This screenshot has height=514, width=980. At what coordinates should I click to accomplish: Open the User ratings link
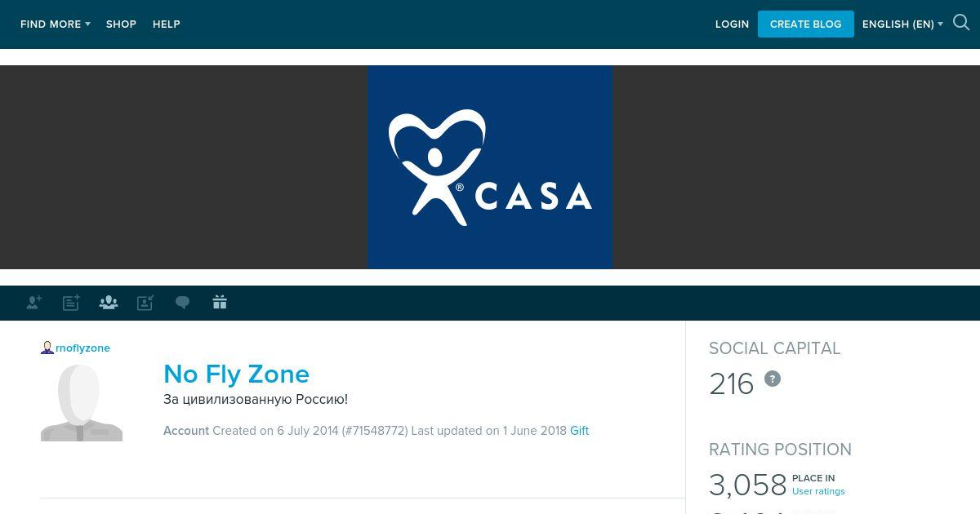(x=818, y=491)
